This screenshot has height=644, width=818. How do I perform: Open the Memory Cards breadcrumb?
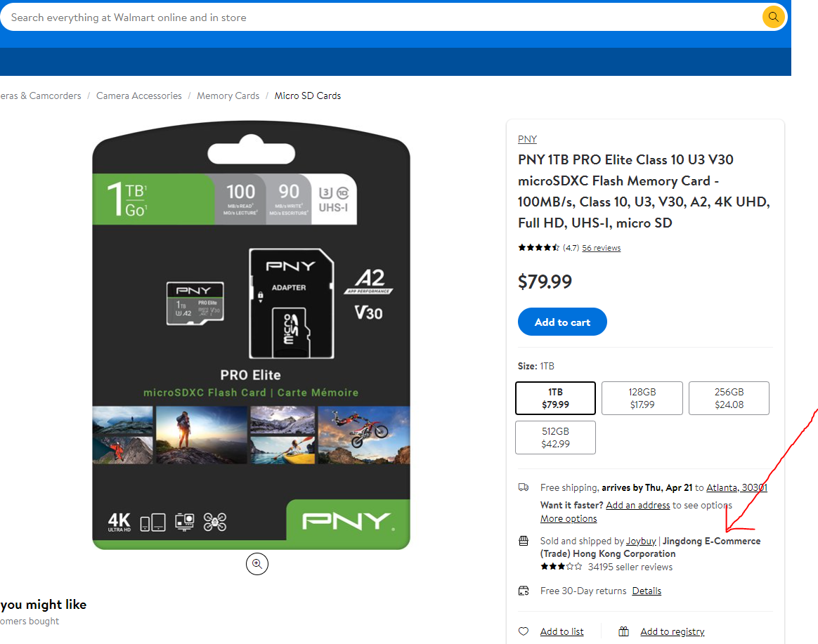point(228,96)
